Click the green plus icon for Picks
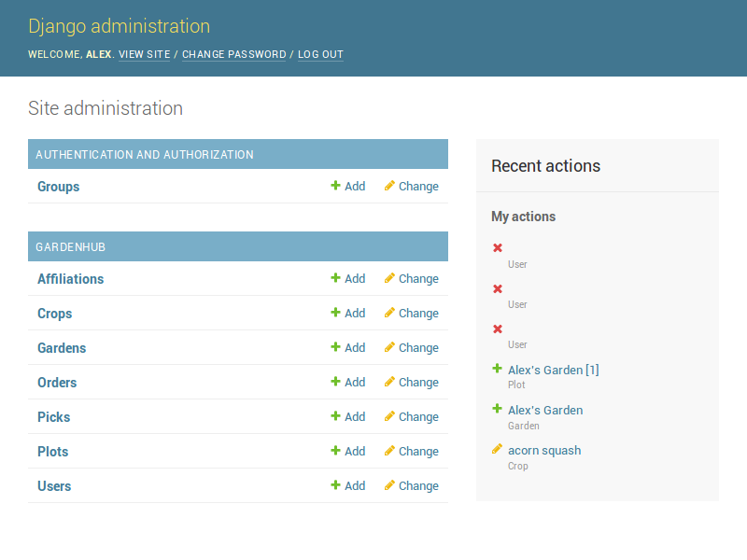The image size is (747, 560). tap(335, 415)
